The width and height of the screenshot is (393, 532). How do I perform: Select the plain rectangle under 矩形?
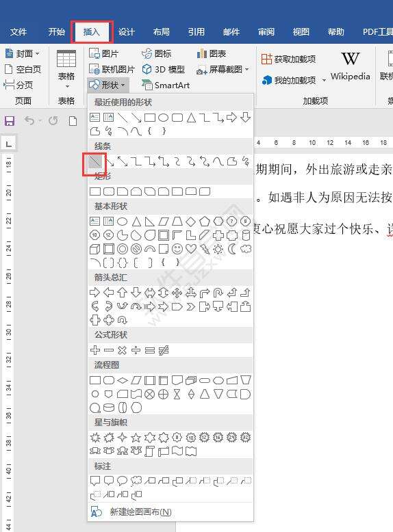pos(94,191)
